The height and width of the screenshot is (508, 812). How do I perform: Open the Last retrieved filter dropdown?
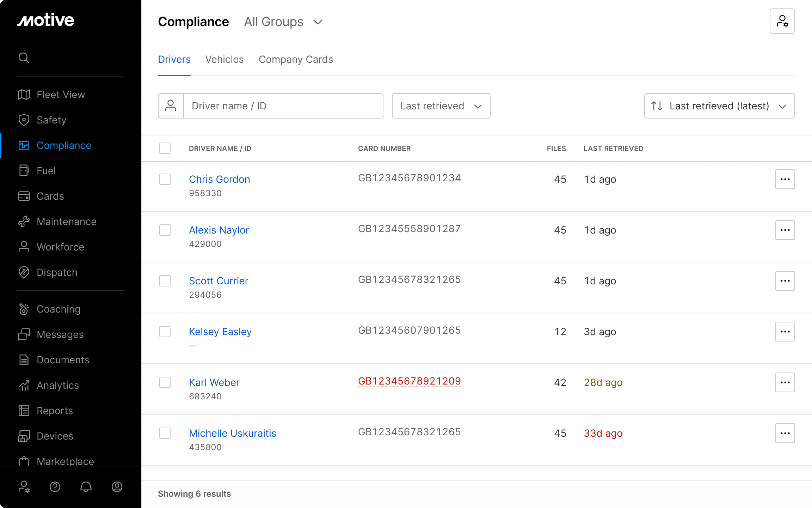[441, 106]
